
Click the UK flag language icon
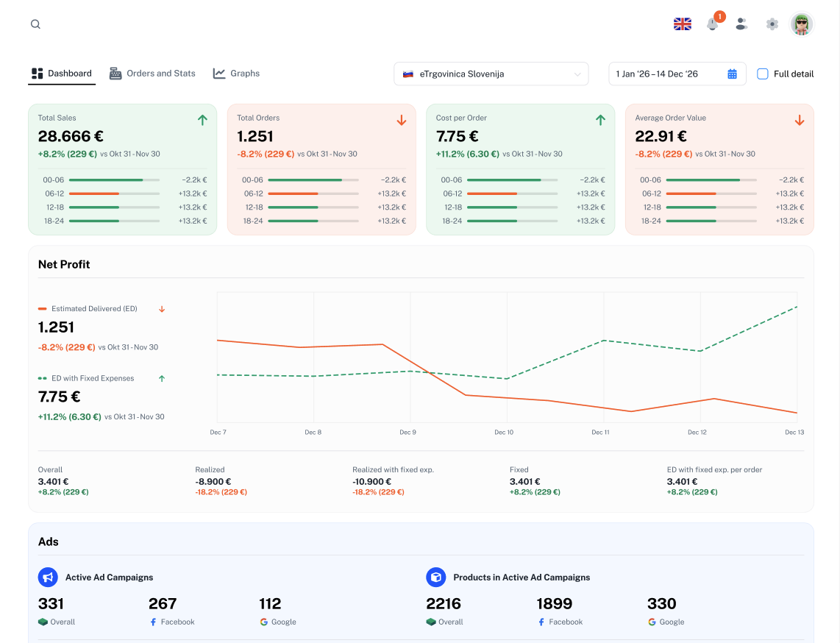682,24
